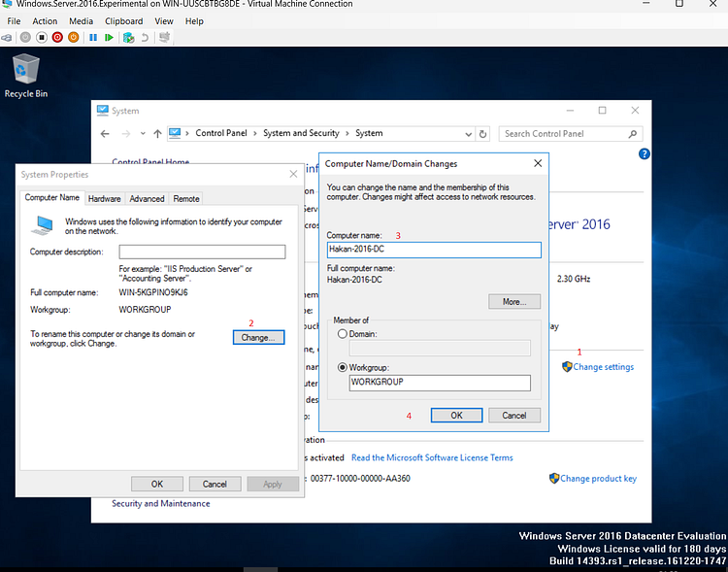Click the Computer description input field

203,252
